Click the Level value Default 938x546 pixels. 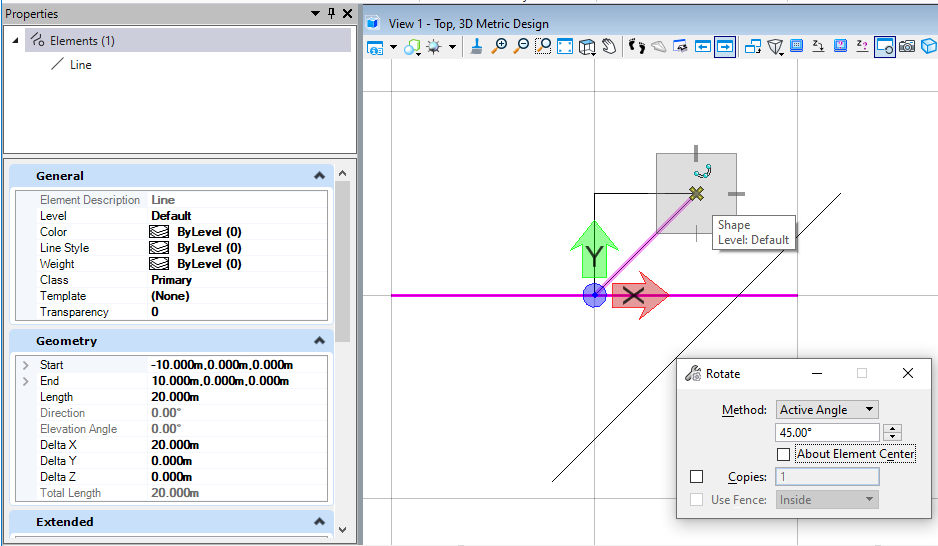click(x=171, y=216)
